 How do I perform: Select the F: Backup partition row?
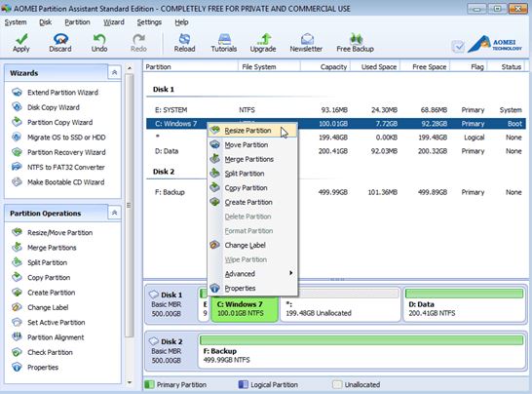coord(336,192)
